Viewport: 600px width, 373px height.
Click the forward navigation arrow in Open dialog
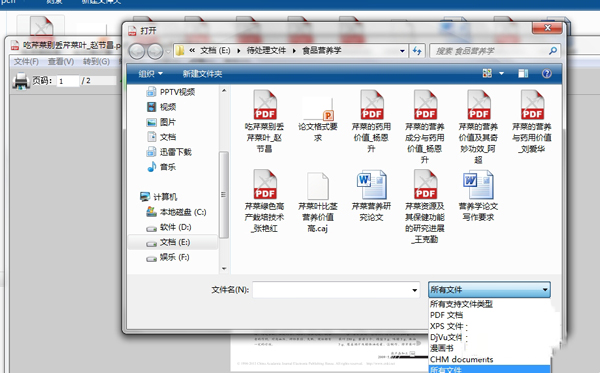pyautogui.click(x=155, y=51)
